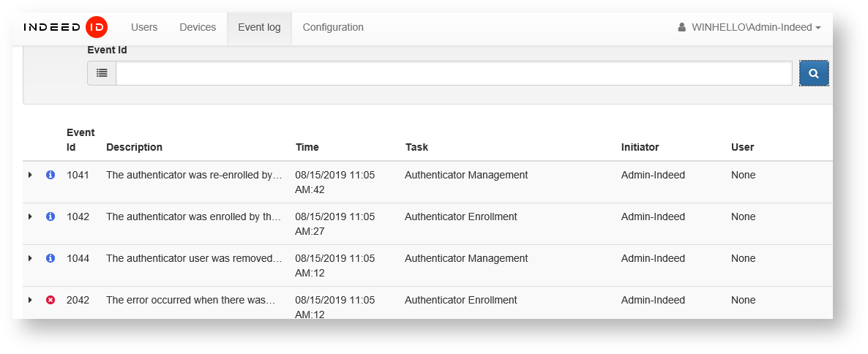This screenshot has width=868, height=354.
Task: Switch to the Users tab
Action: coord(144,28)
